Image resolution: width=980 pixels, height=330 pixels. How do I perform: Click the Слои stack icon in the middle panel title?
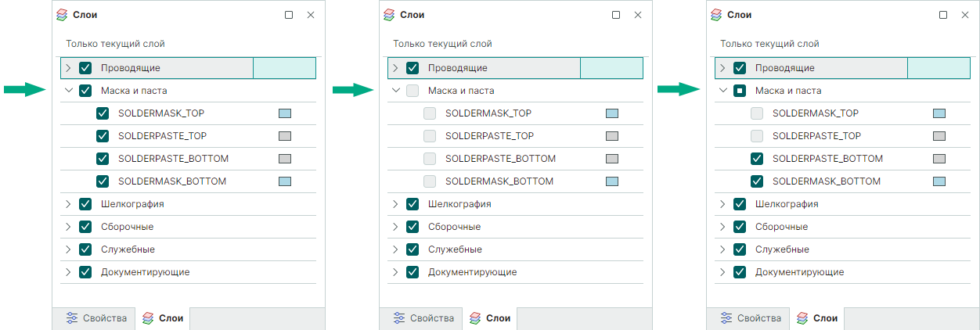pos(390,15)
